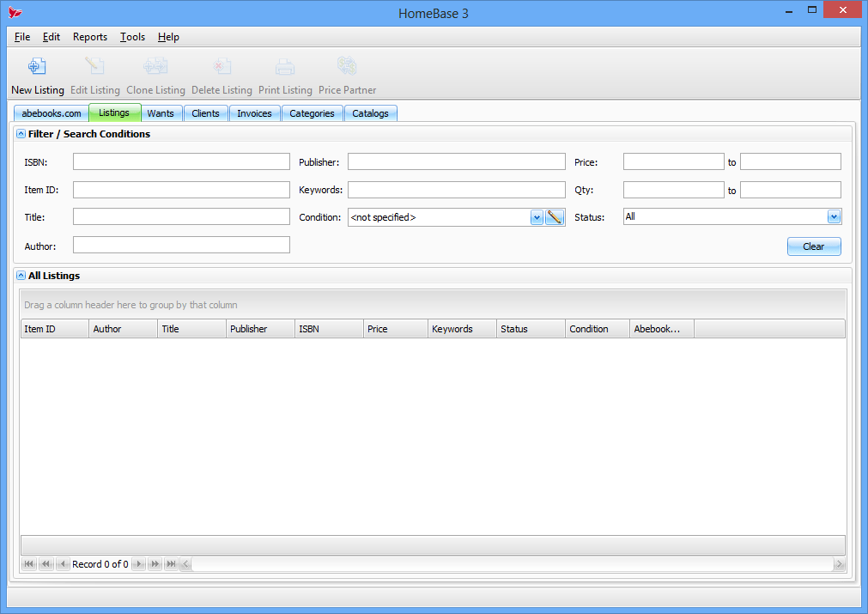Screen dimensions: 868x614
Task: Open Print Listing
Action: pyautogui.click(x=285, y=74)
